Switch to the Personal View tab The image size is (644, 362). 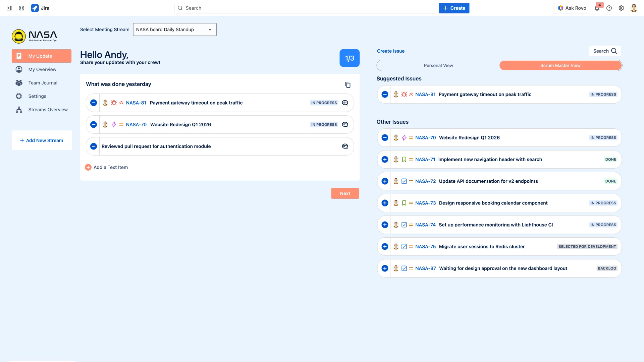tap(438, 65)
